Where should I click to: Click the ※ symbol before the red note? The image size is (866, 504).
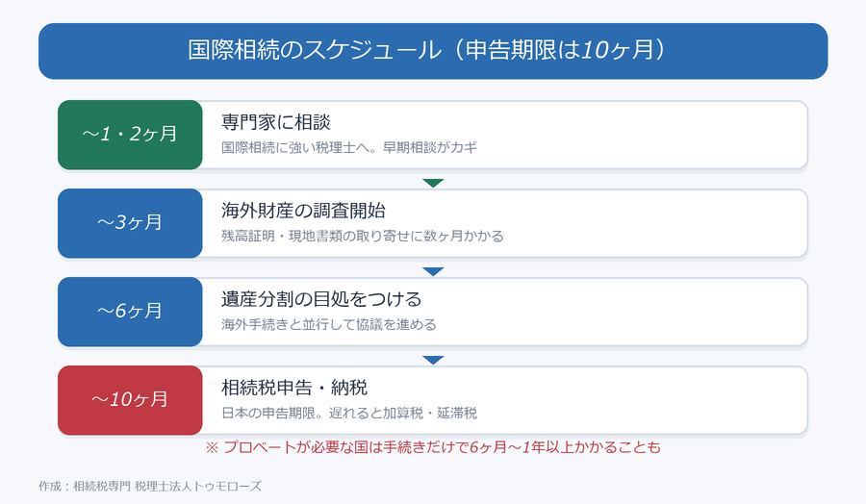212,447
